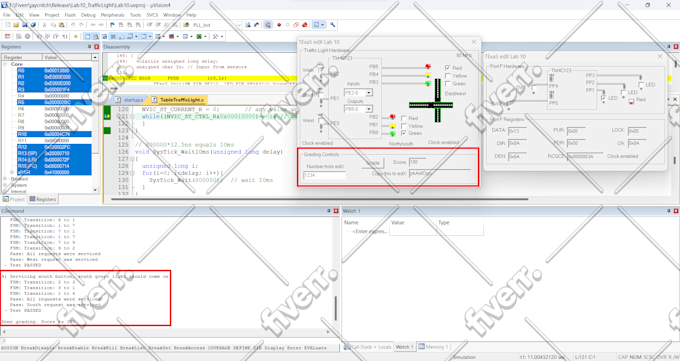Click the Bookmark flag toolbar icon
The image size is (680, 361).
click(x=112, y=25)
